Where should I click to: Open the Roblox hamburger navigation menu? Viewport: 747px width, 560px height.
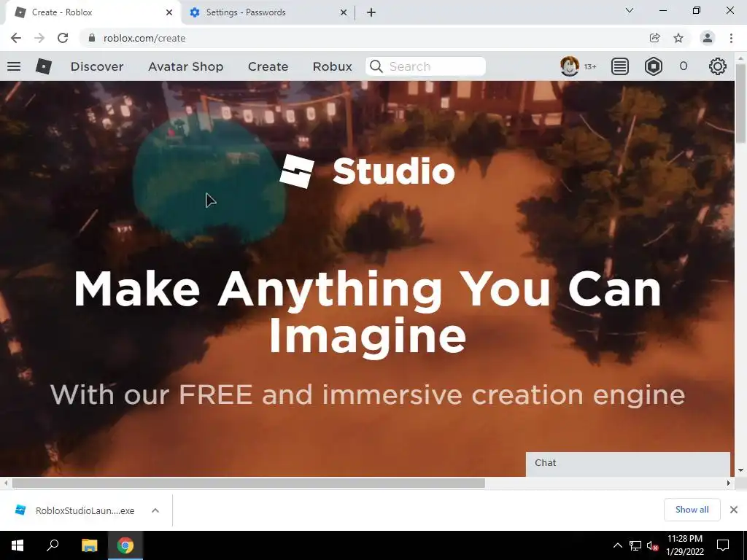point(14,66)
